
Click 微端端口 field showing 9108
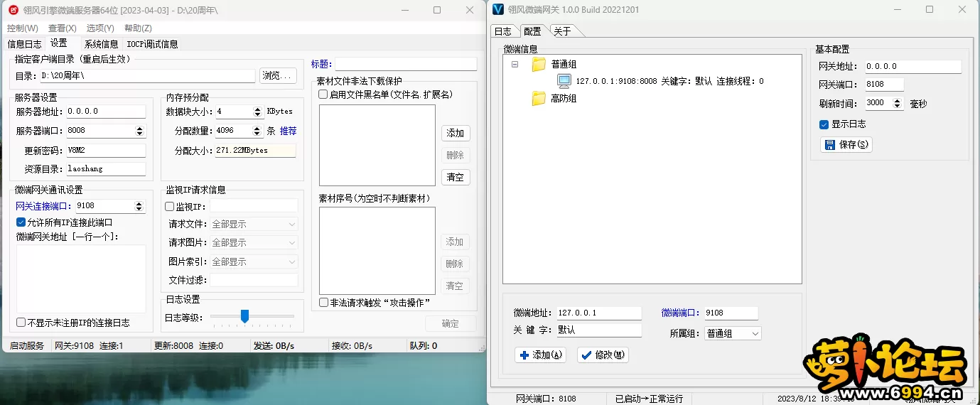coord(731,313)
